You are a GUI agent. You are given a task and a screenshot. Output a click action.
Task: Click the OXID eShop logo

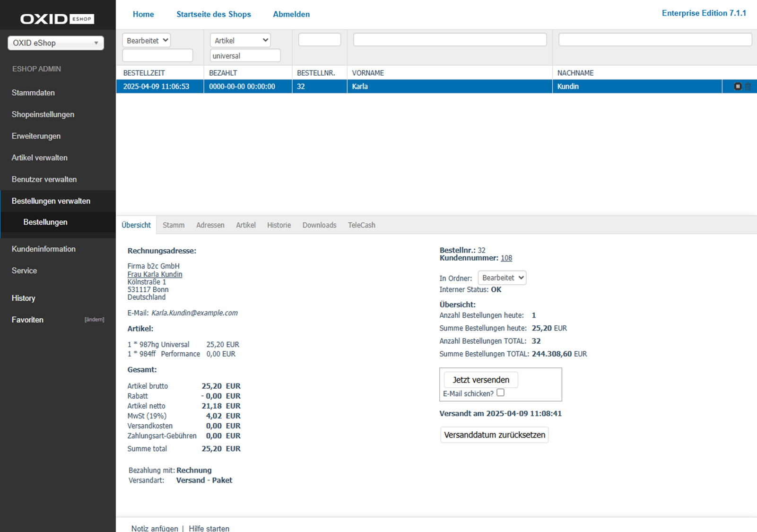(57, 19)
